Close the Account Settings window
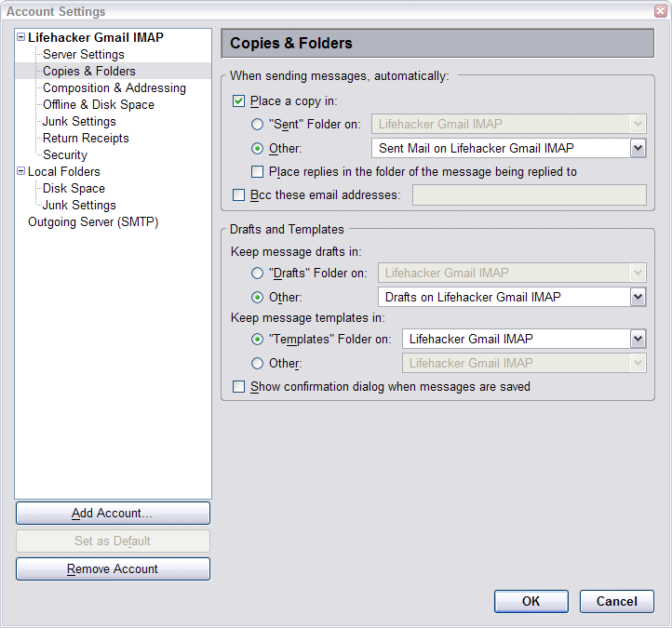Screen dimensions: 672x628 click(x=661, y=11)
